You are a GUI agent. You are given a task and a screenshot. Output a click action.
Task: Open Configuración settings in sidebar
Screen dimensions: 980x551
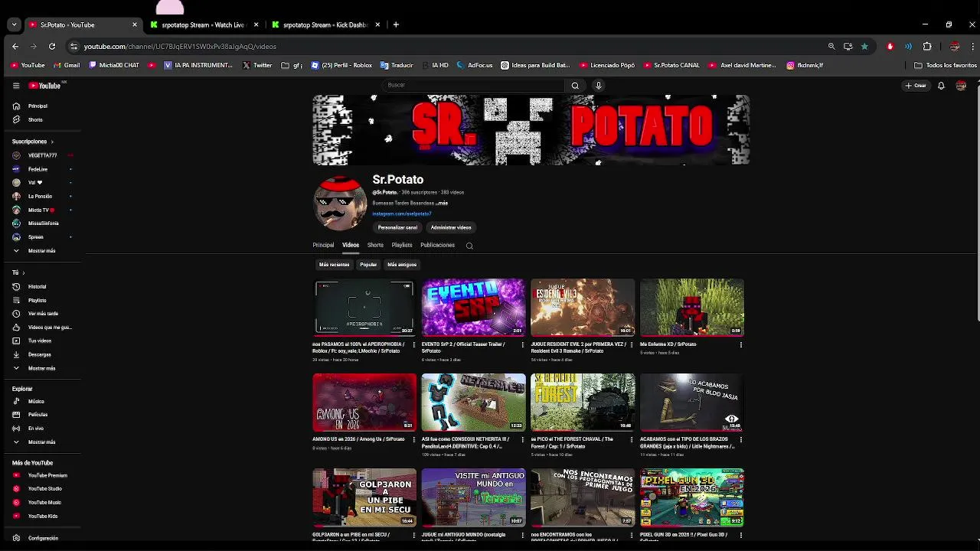click(42, 538)
